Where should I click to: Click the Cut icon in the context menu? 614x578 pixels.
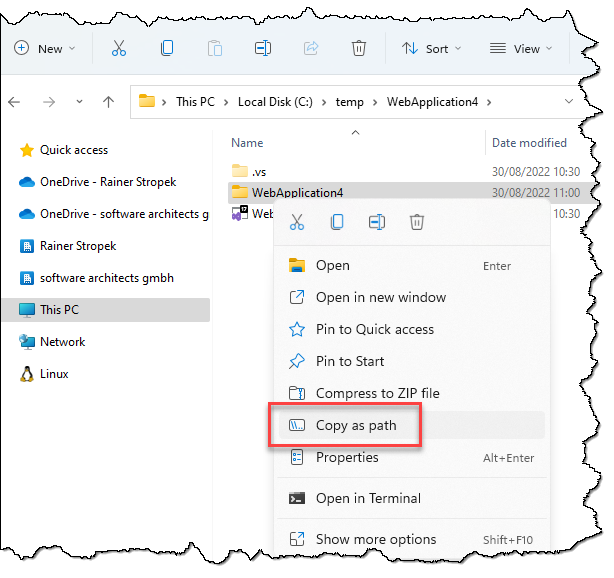pyautogui.click(x=296, y=222)
